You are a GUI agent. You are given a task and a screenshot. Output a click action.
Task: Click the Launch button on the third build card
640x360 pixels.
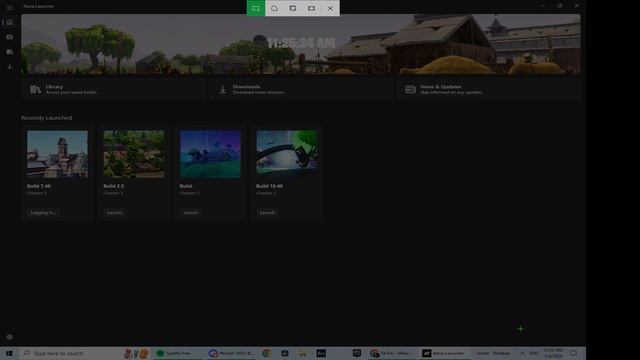coord(191,212)
